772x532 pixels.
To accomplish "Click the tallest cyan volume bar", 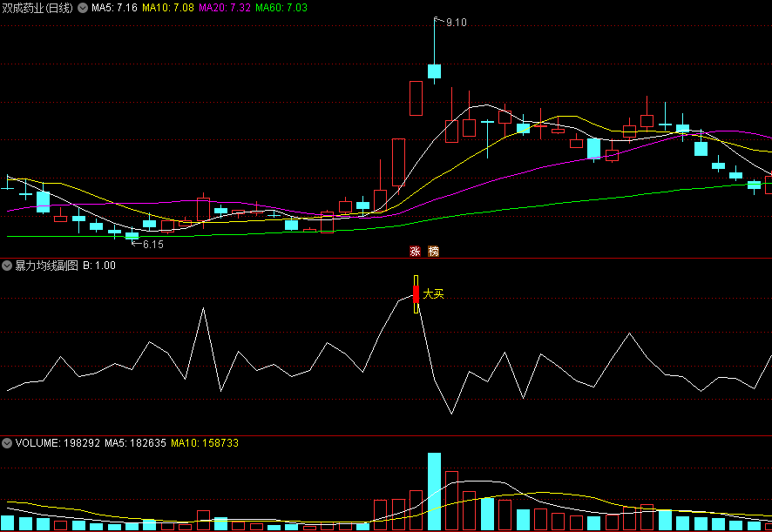I will [434, 491].
